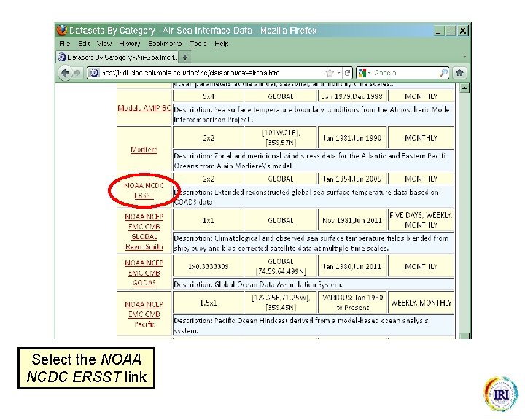The image size is (525, 420).
Task: Minimize the Firefox window
Action: point(439,31)
